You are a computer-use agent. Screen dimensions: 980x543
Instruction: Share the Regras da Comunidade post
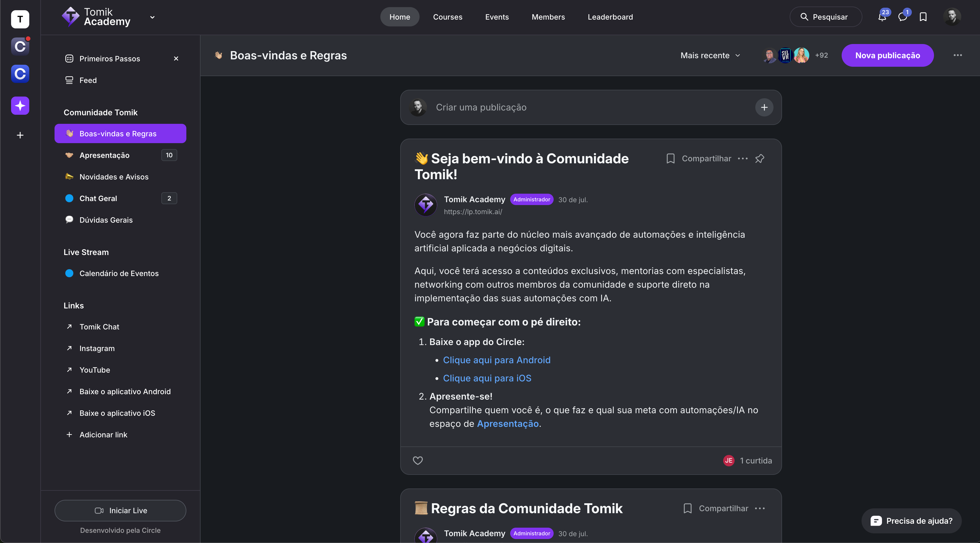pos(723,508)
